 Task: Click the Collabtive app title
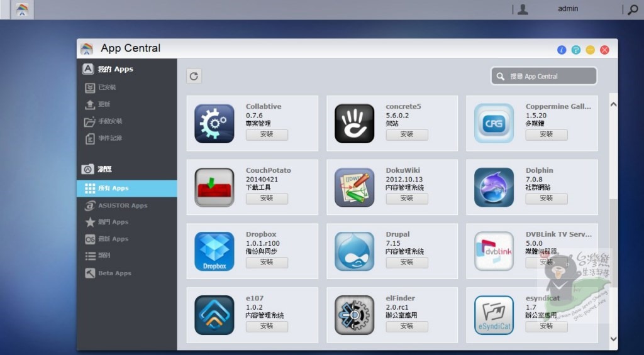click(264, 106)
